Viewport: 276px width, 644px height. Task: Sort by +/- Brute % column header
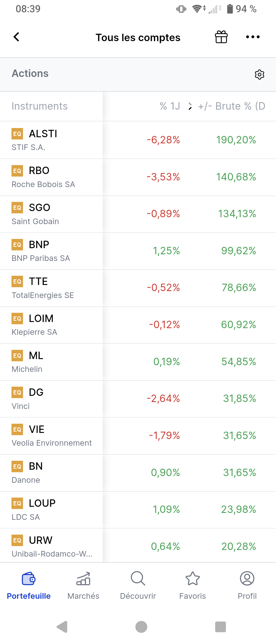pyautogui.click(x=231, y=106)
